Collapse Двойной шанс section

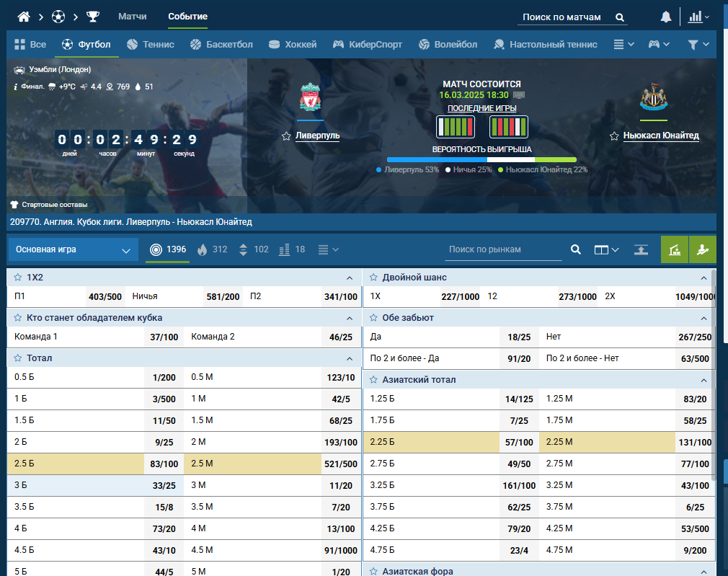(704, 278)
